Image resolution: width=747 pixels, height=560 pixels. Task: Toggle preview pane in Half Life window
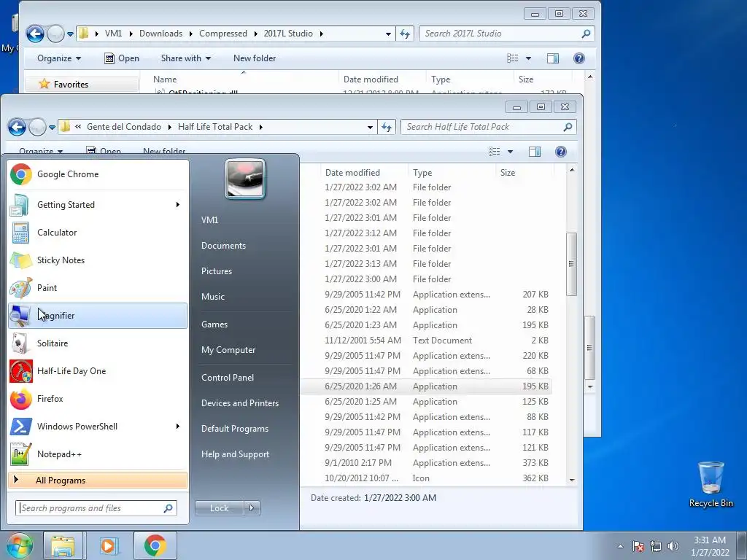[535, 152]
